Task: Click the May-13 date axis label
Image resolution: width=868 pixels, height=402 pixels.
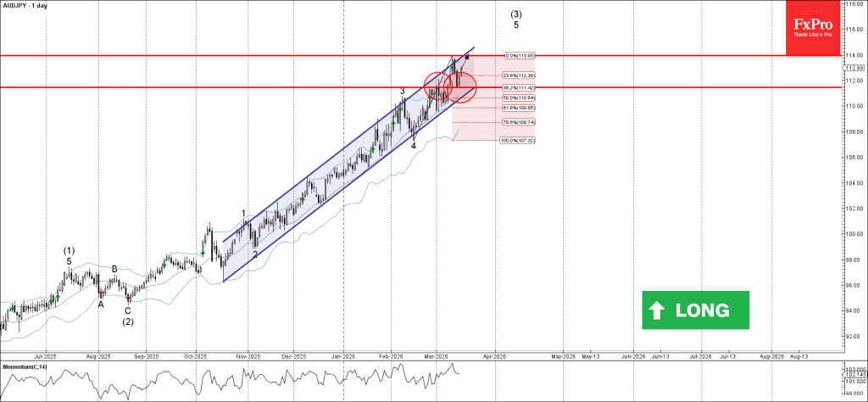Action: click(590, 356)
